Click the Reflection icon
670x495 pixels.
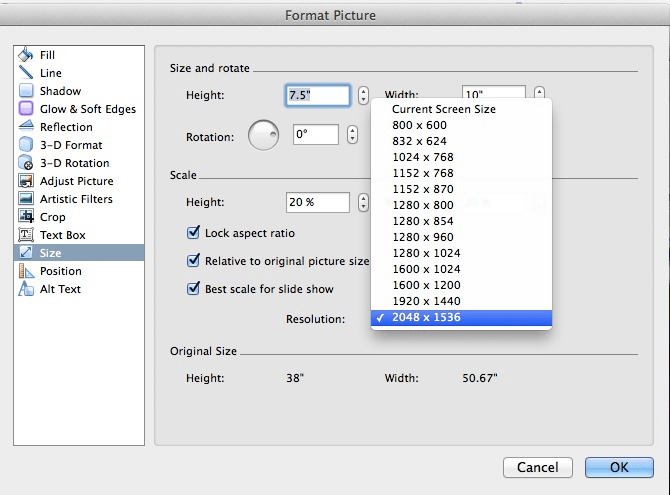tap(26, 127)
